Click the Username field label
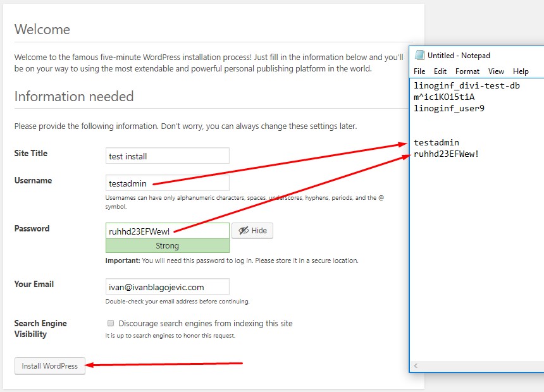Viewport: 544px width, 392px height. pos(33,180)
